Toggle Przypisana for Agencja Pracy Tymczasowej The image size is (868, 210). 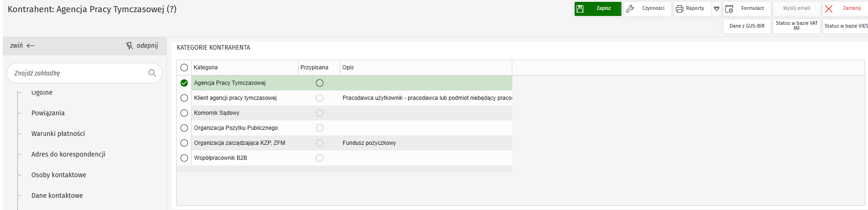click(x=320, y=83)
